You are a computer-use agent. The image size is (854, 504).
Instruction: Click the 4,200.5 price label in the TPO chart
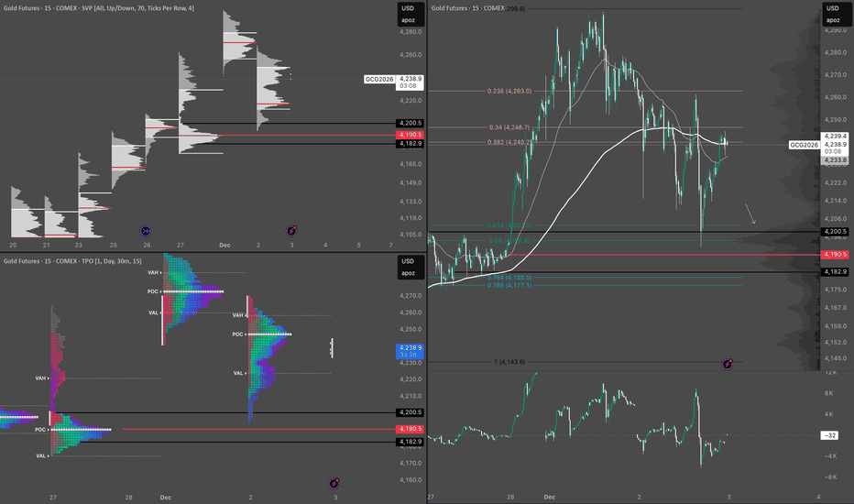[410, 412]
